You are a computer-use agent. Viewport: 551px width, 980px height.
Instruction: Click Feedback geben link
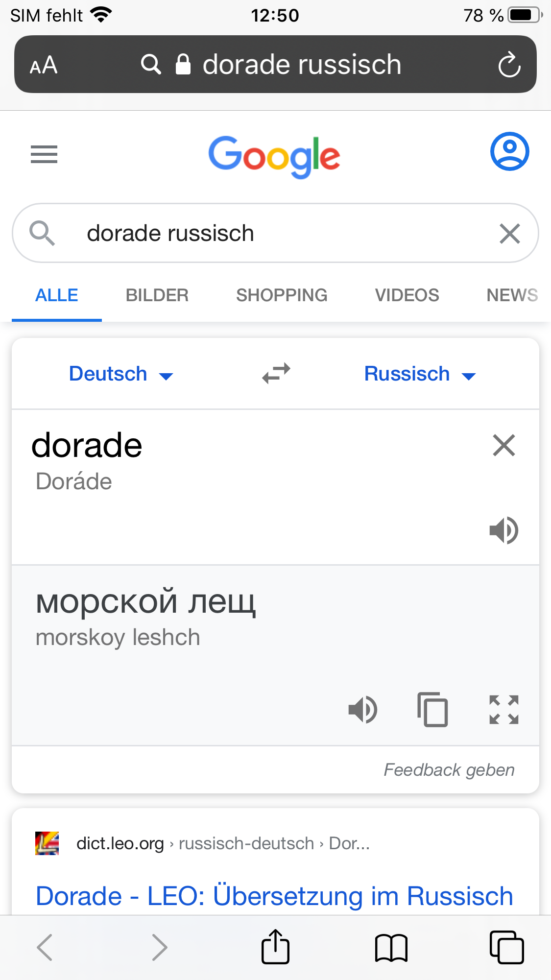click(x=449, y=770)
